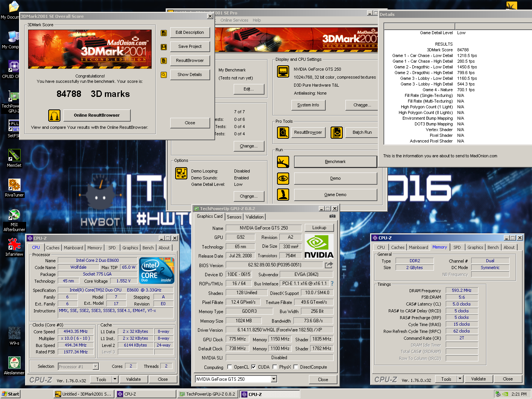Expand the Tools dropdown arrow in left CPU-Z
This screenshot has width=532, height=399.
tap(115, 379)
